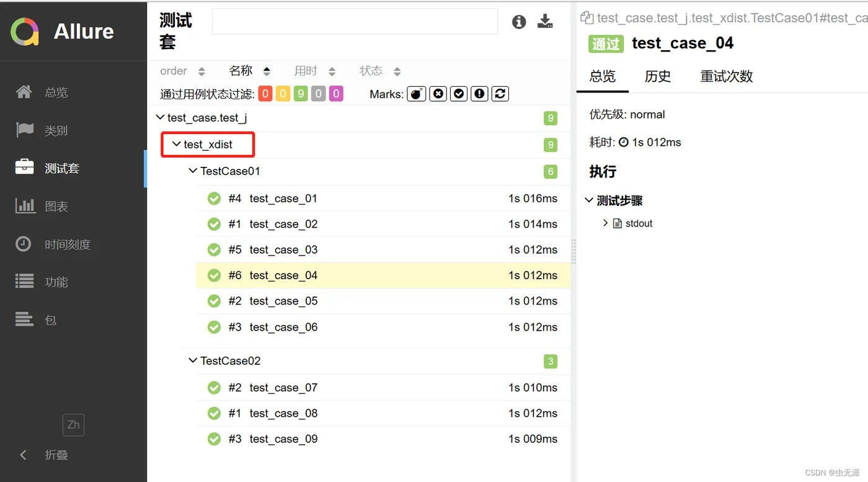Click the test_case_04 title heading
868x482 pixels.
683,43
